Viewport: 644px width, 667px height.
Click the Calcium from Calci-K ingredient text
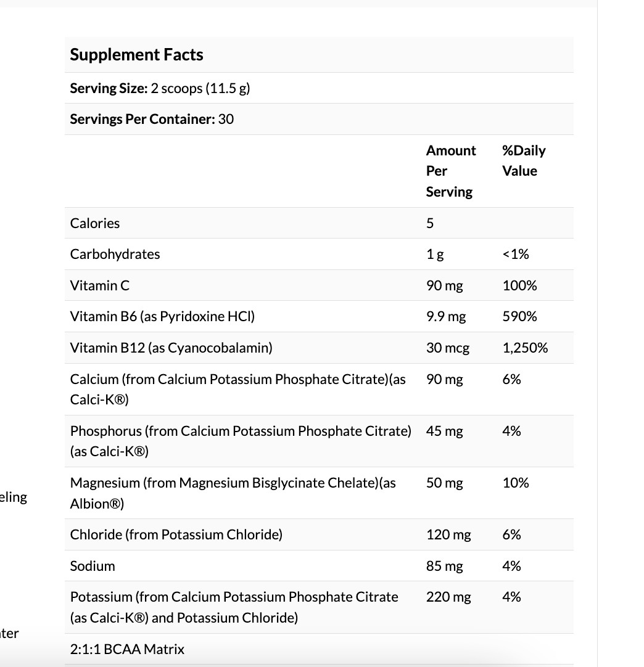click(x=238, y=389)
